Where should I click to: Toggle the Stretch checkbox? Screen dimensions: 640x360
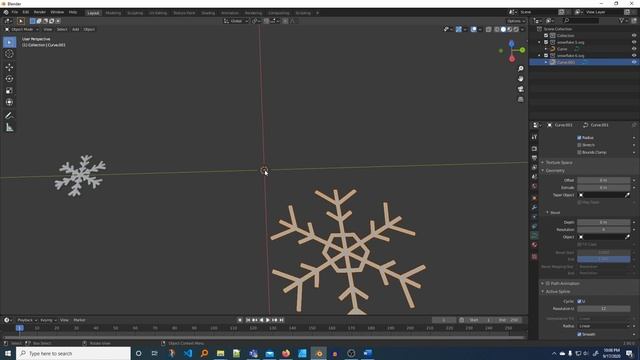(579, 145)
